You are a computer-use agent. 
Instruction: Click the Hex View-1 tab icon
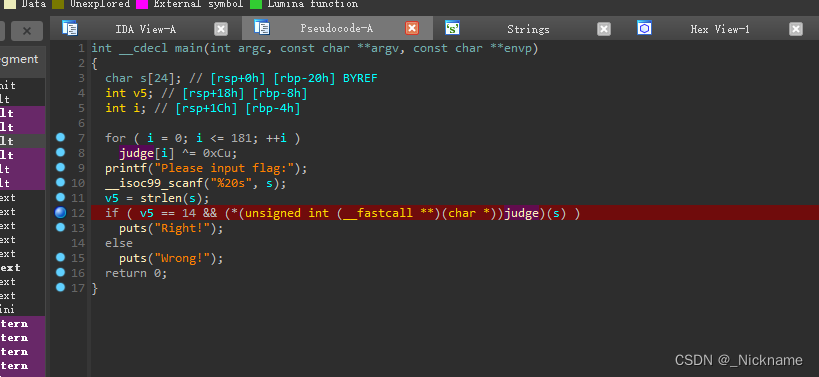click(x=644, y=28)
